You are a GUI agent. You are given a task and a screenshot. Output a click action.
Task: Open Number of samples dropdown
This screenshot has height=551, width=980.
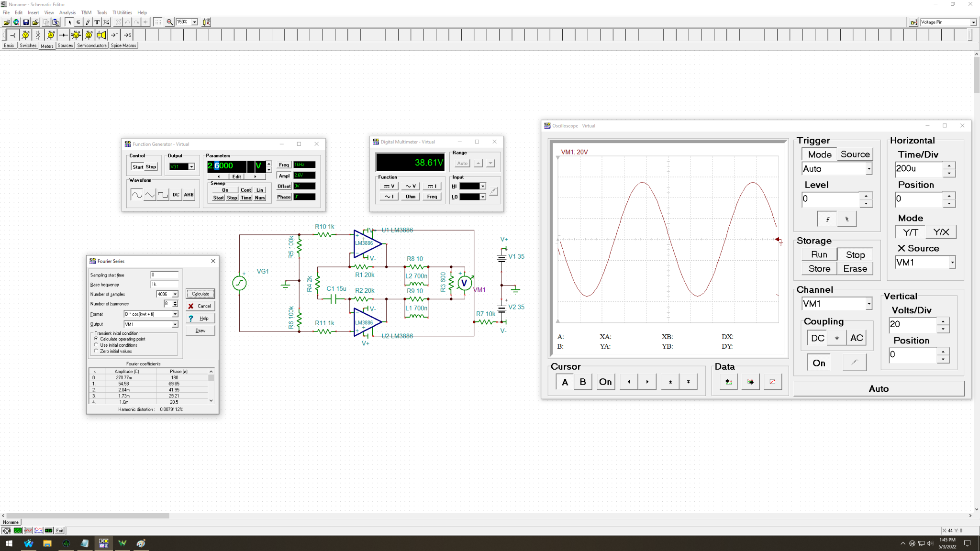click(x=175, y=294)
